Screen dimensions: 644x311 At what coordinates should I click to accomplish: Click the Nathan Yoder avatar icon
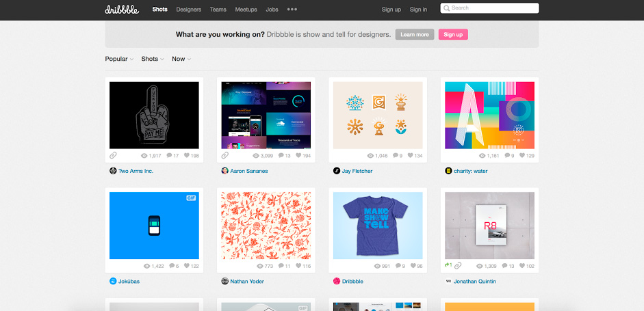pyautogui.click(x=224, y=281)
